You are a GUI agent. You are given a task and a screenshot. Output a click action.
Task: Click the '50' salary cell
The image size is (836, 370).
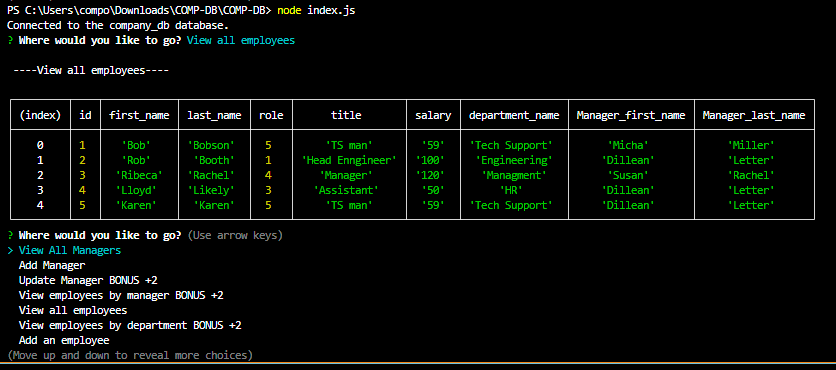(433, 190)
